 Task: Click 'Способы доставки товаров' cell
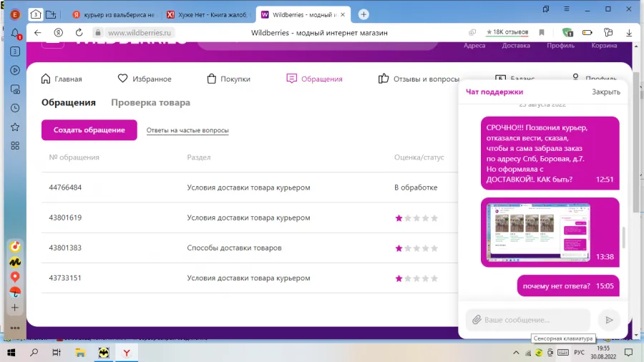(234, 248)
